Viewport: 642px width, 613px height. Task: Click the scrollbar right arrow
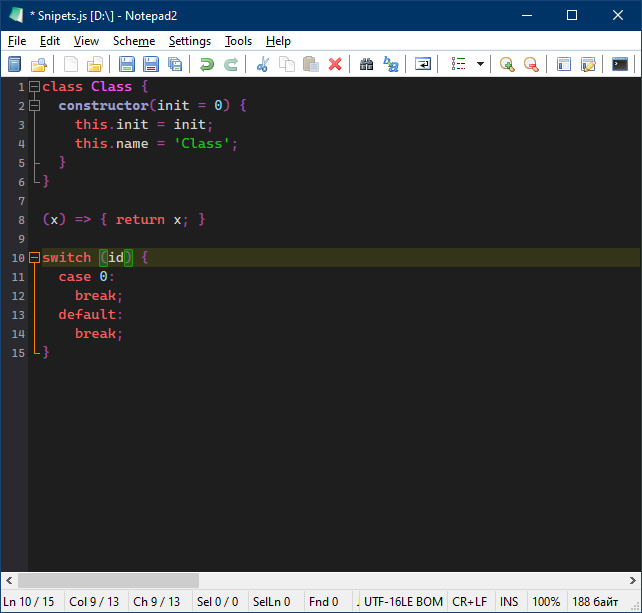coord(633,581)
